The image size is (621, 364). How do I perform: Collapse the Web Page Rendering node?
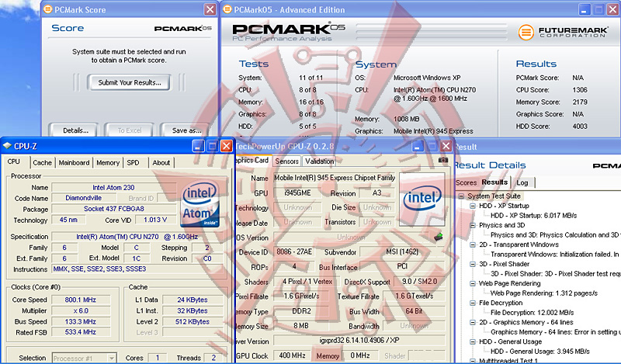(473, 283)
